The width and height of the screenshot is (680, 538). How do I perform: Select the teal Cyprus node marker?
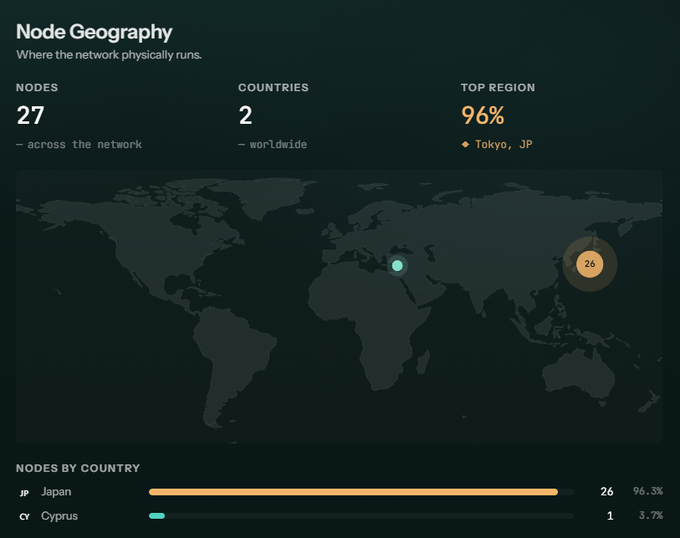pos(397,265)
